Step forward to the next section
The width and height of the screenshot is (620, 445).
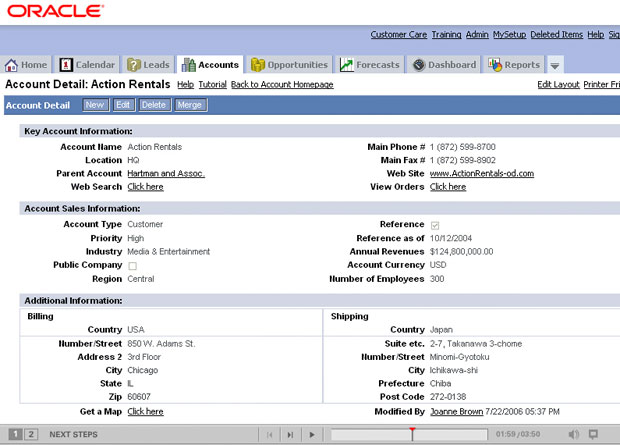coord(291,435)
